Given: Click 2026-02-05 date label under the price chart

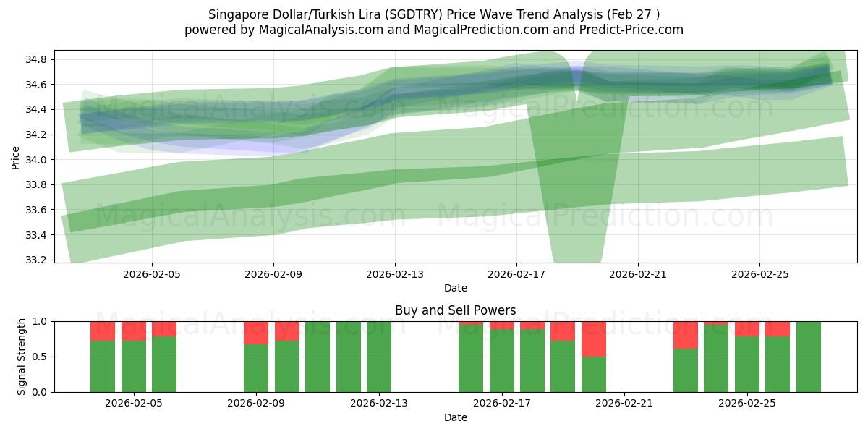Looking at the screenshot, I should (x=152, y=274).
